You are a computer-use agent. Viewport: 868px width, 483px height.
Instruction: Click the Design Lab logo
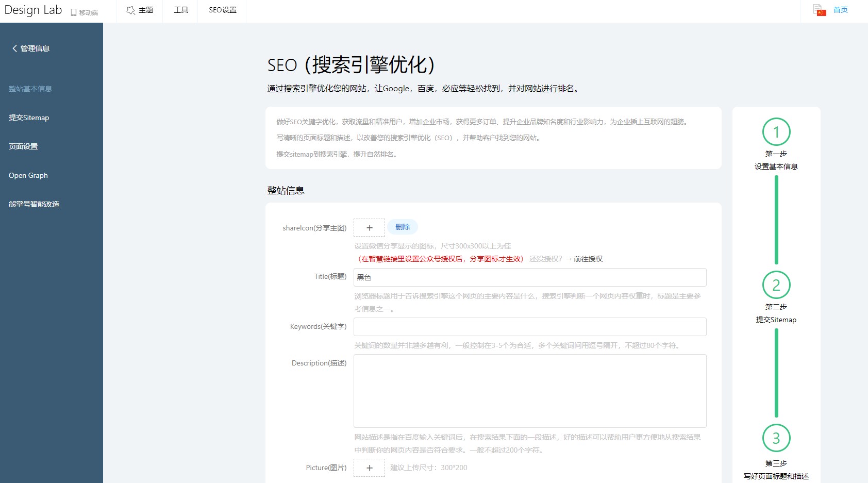pyautogui.click(x=33, y=10)
